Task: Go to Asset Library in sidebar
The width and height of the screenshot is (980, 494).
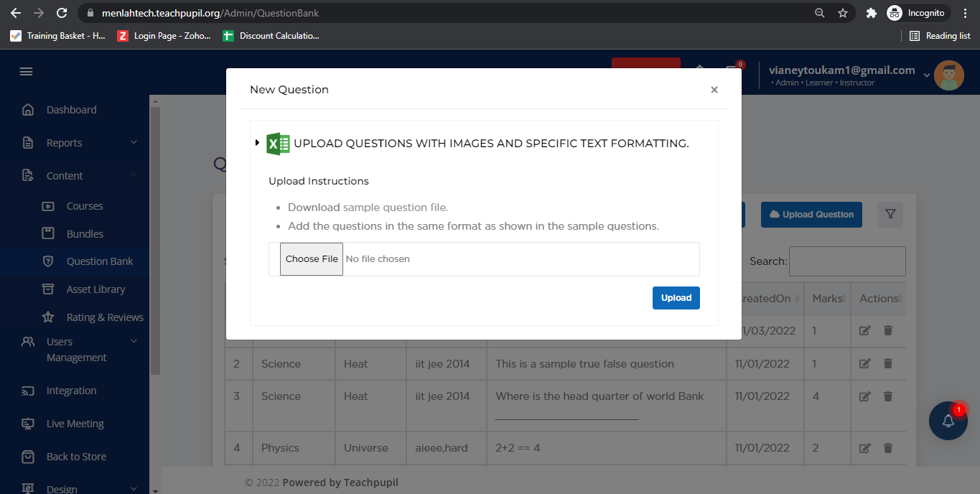Action: point(95,289)
